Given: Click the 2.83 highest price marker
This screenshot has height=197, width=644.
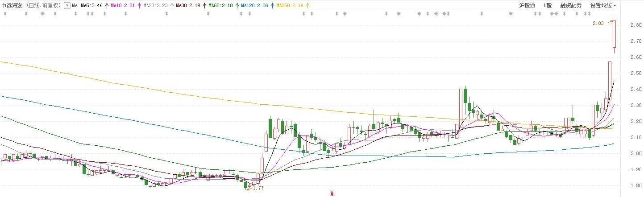Looking at the screenshot, I should pos(598,23).
